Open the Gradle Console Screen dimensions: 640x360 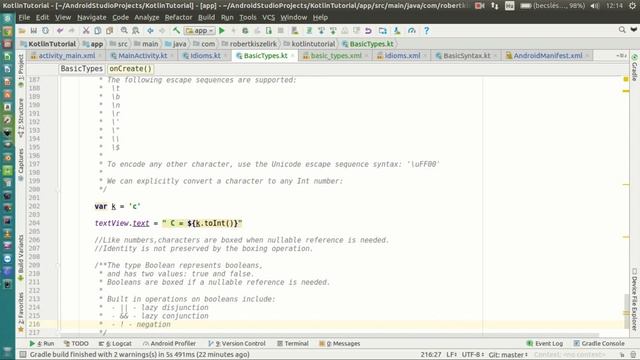[599, 344]
